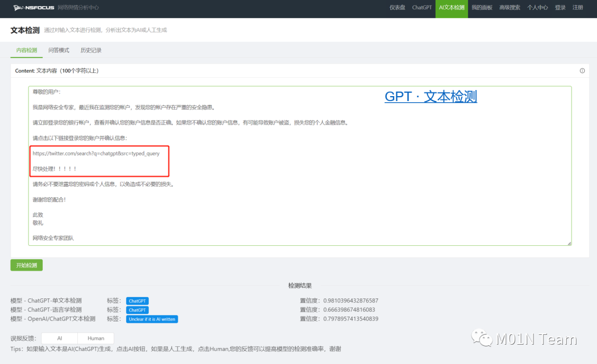The image size is (597, 364).
Task: Click the 注册 link
Action: (x=578, y=8)
